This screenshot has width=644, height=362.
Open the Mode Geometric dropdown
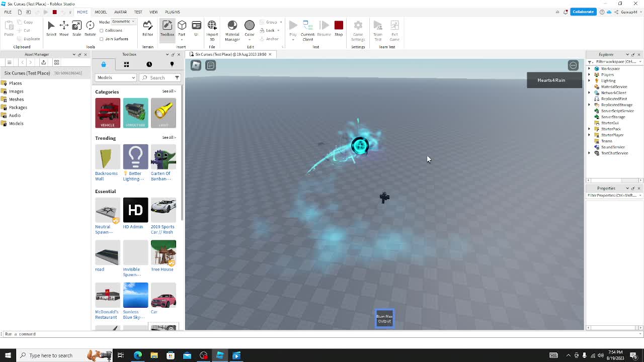pos(123,22)
